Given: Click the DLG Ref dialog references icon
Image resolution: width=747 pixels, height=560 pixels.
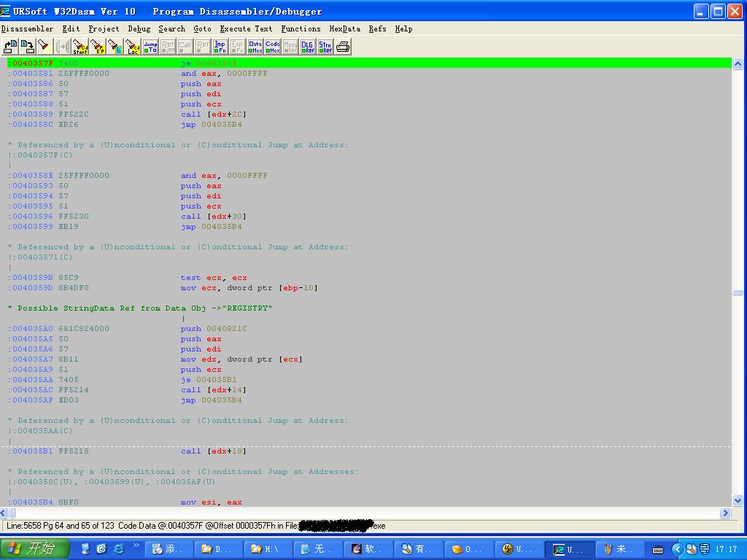Looking at the screenshot, I should (x=308, y=46).
